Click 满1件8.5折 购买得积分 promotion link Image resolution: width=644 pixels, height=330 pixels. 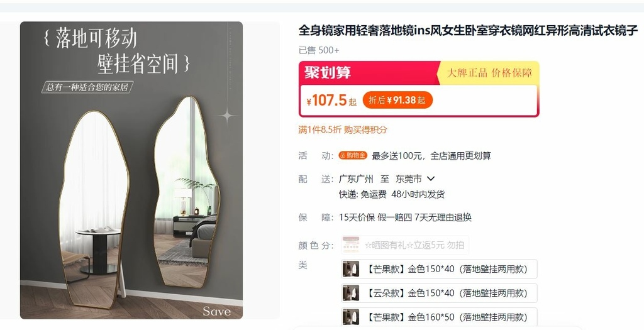pos(343,129)
